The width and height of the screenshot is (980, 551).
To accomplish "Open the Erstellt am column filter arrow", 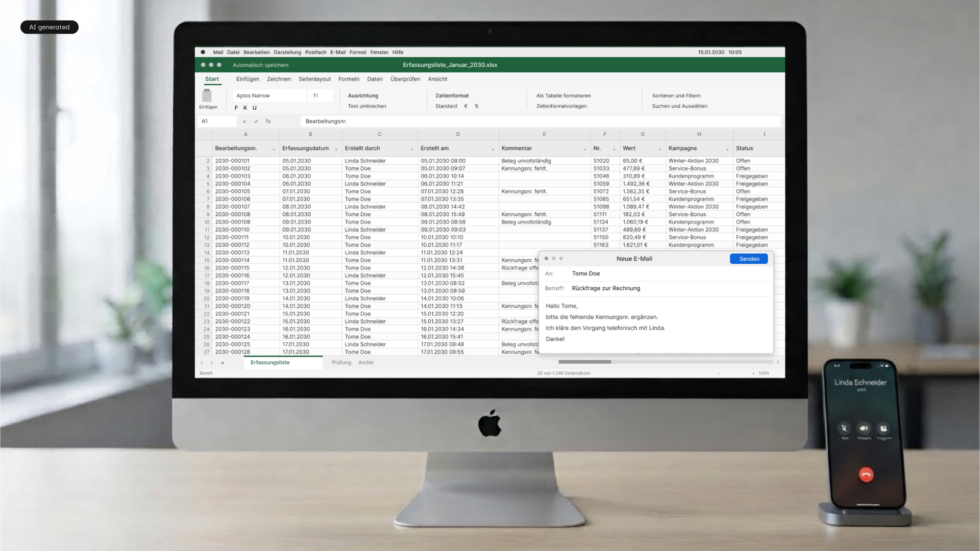I will point(493,149).
